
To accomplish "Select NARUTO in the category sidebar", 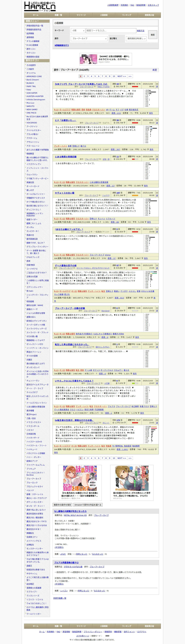I will 30,106.
